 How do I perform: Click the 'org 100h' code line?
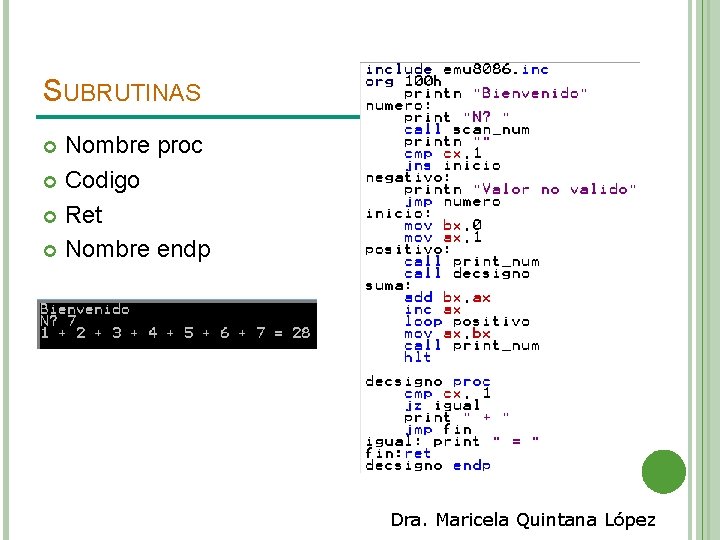pyautogui.click(x=403, y=81)
